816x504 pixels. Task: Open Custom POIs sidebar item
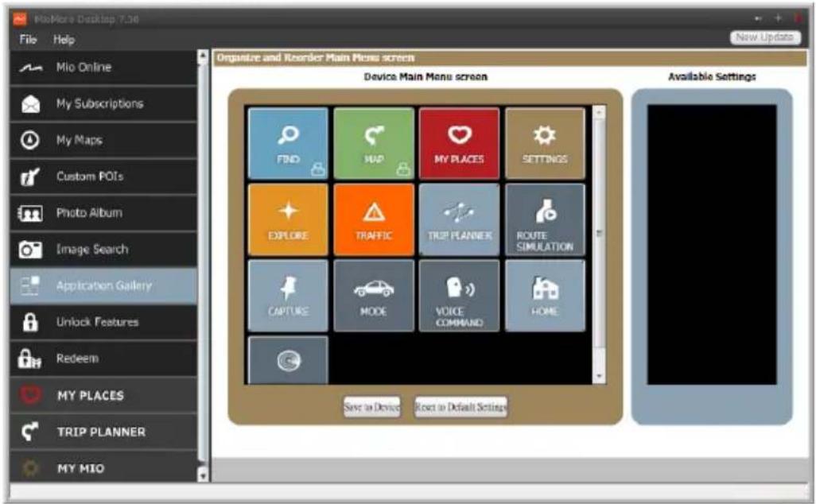(103, 176)
